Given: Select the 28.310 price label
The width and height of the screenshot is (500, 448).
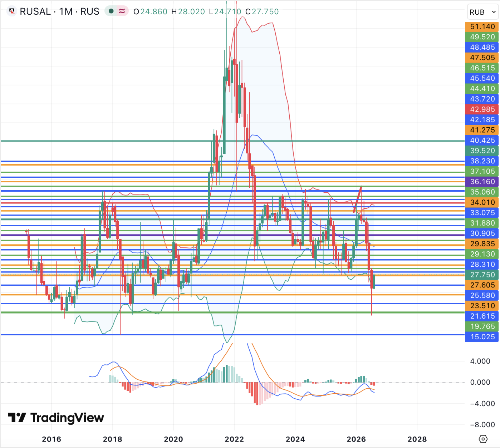Looking at the screenshot, I should coord(482,265).
